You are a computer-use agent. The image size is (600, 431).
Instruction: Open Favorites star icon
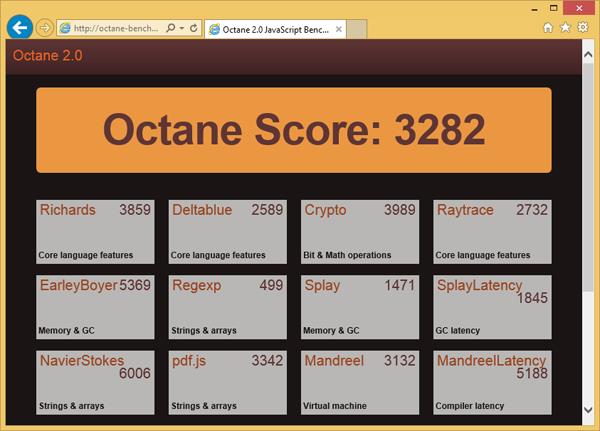pyautogui.click(x=565, y=27)
